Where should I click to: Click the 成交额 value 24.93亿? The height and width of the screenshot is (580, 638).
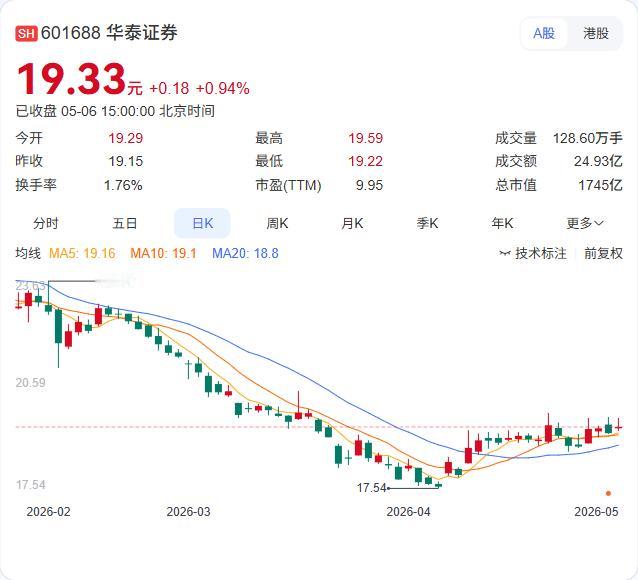point(598,161)
